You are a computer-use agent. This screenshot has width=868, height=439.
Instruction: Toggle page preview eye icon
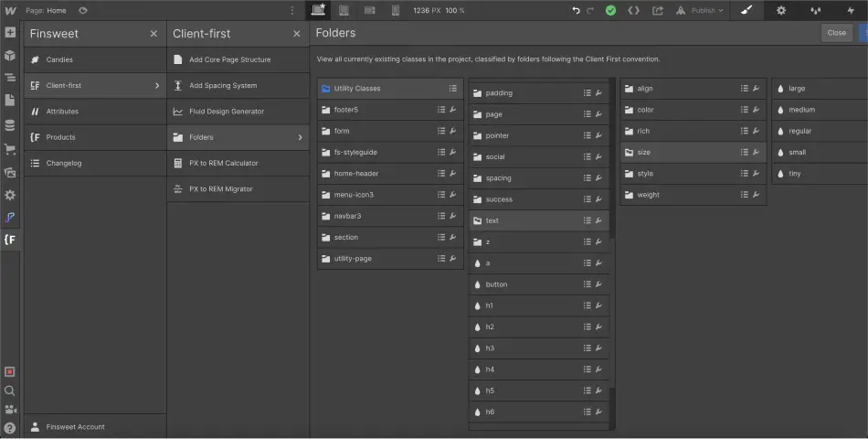pos(83,11)
